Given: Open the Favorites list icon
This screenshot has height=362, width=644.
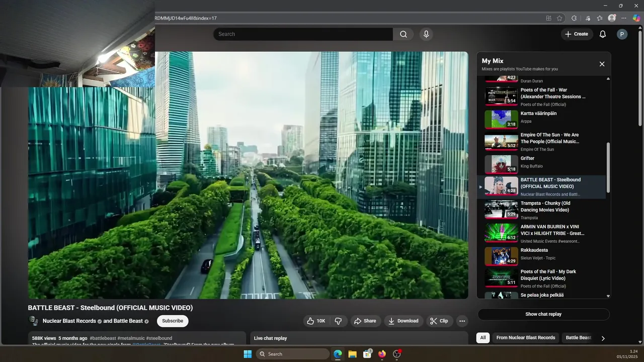Looking at the screenshot, I should [x=600, y=18].
